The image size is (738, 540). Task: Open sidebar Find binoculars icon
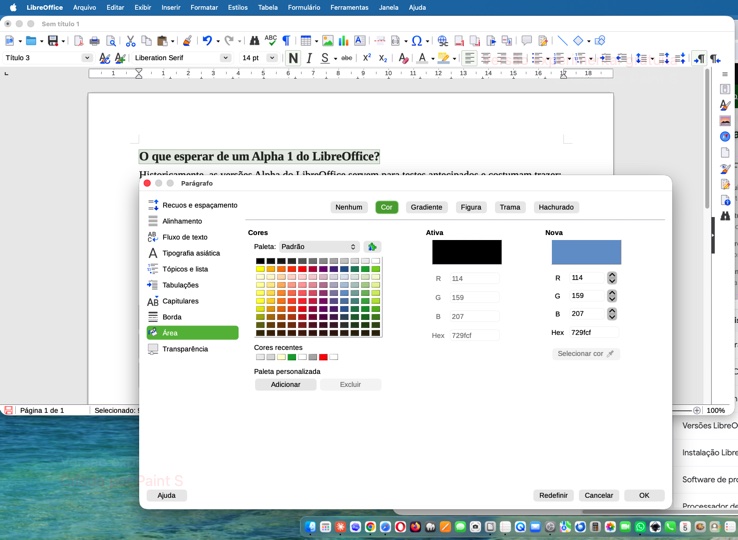point(725,216)
